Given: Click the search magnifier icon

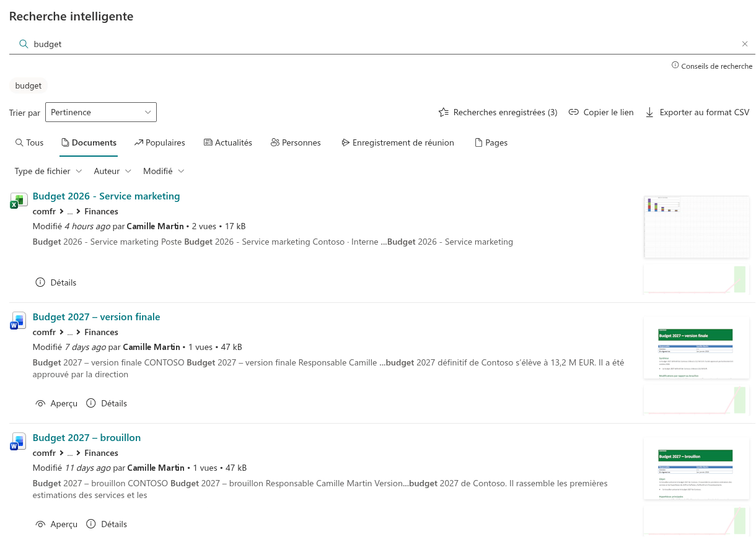Looking at the screenshot, I should click(x=24, y=44).
